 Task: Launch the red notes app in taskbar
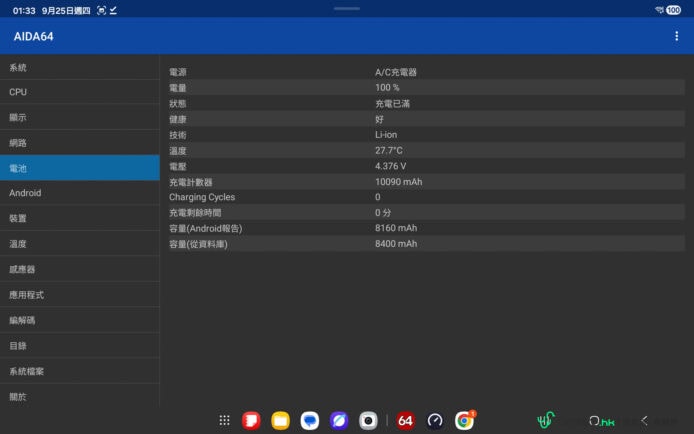(x=251, y=420)
